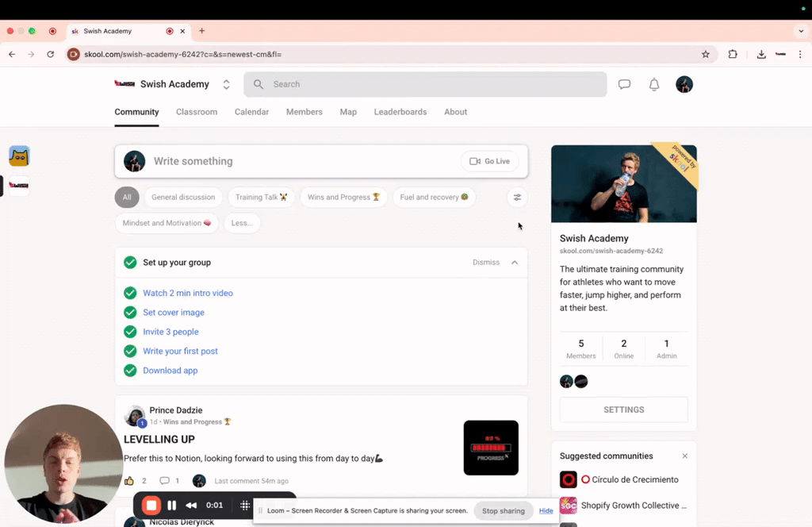This screenshot has height=527, width=812.
Task: Open the Classroom tab
Action: (x=197, y=112)
